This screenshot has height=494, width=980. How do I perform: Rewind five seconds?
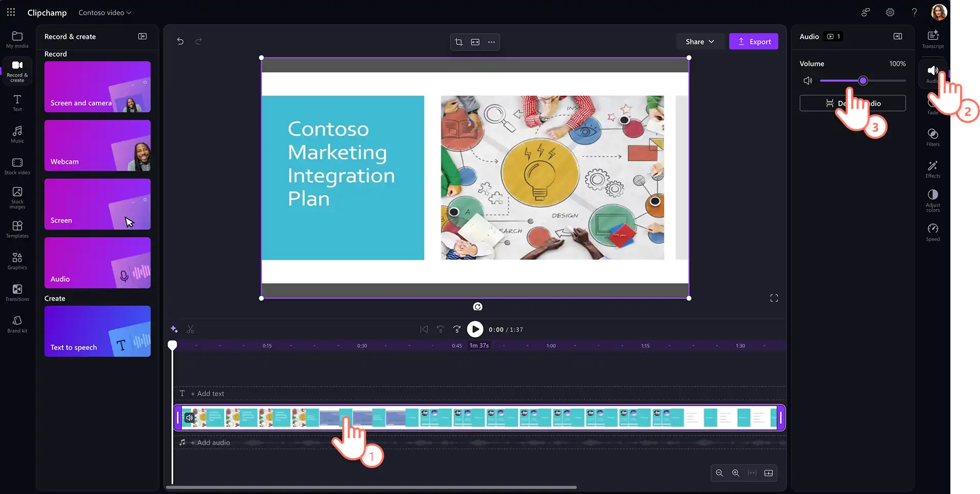[x=440, y=329]
